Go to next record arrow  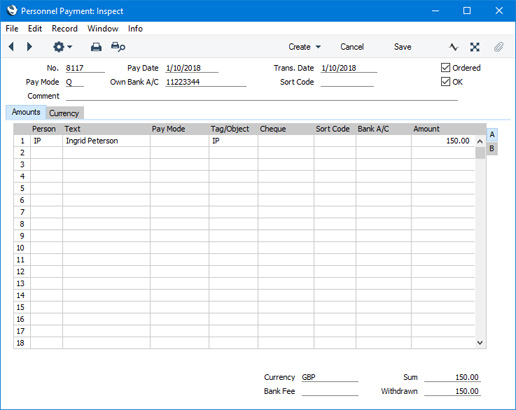[29, 47]
